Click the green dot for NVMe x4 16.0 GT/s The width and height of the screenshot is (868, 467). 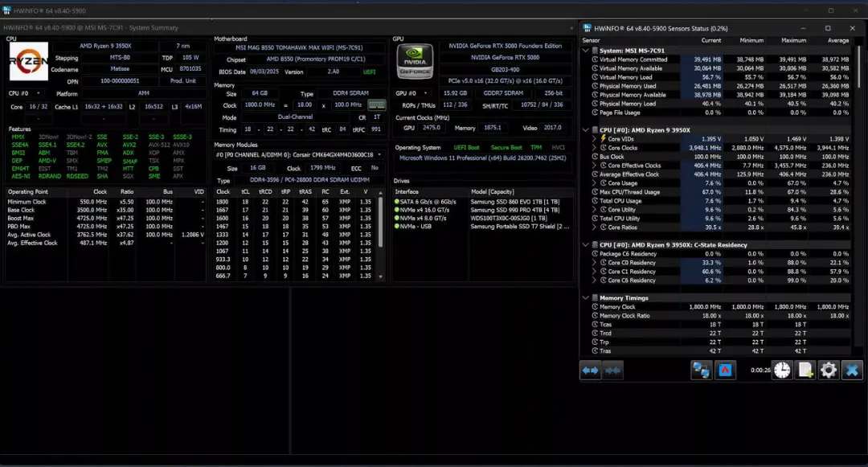point(397,210)
